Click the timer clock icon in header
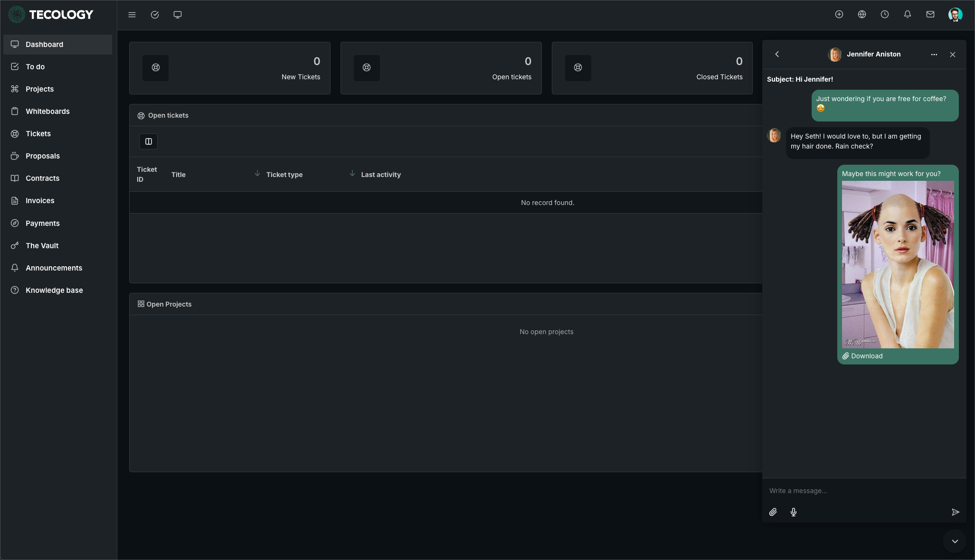 (x=884, y=15)
